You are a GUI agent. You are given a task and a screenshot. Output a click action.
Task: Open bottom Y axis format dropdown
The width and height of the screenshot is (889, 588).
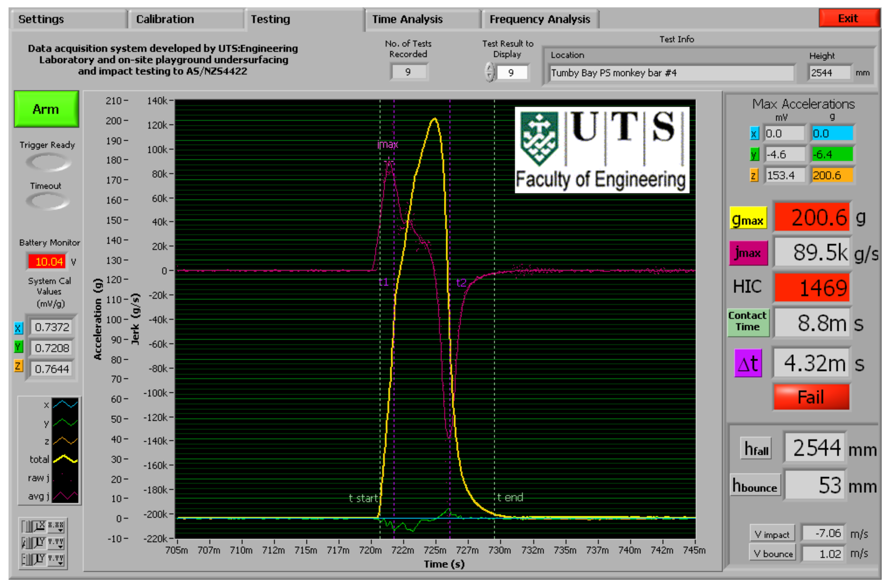56,560
